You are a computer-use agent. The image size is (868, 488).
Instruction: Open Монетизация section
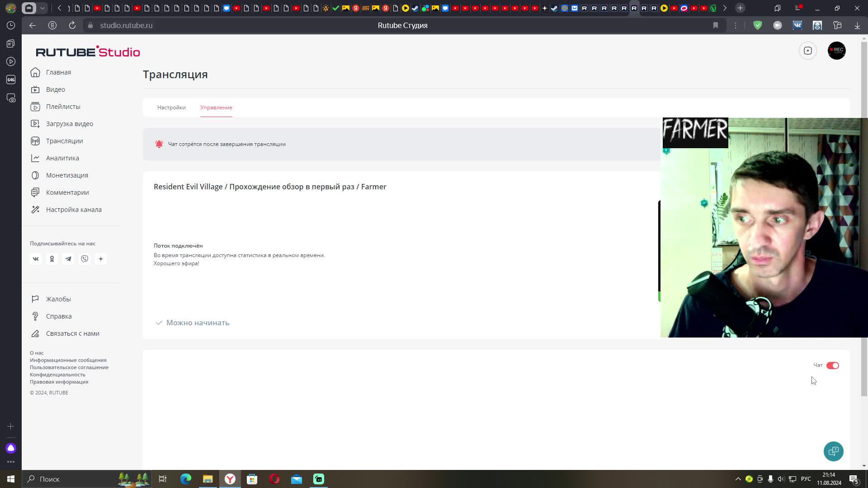59,175
